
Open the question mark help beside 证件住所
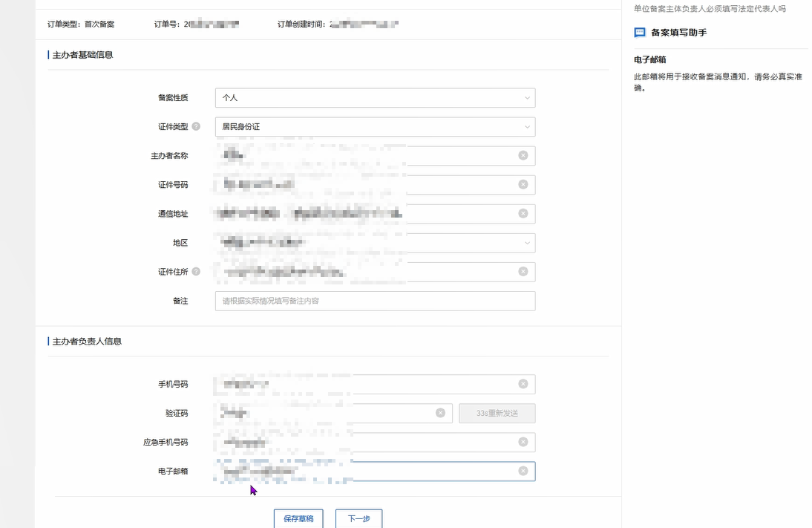tap(197, 272)
